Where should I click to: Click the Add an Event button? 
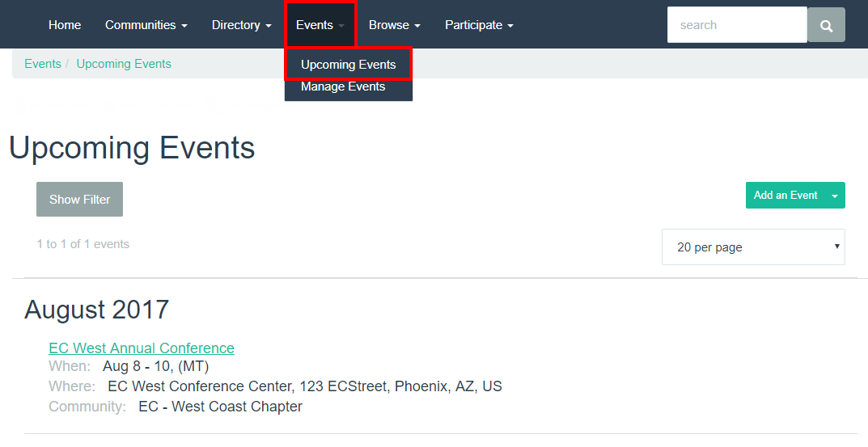point(785,196)
